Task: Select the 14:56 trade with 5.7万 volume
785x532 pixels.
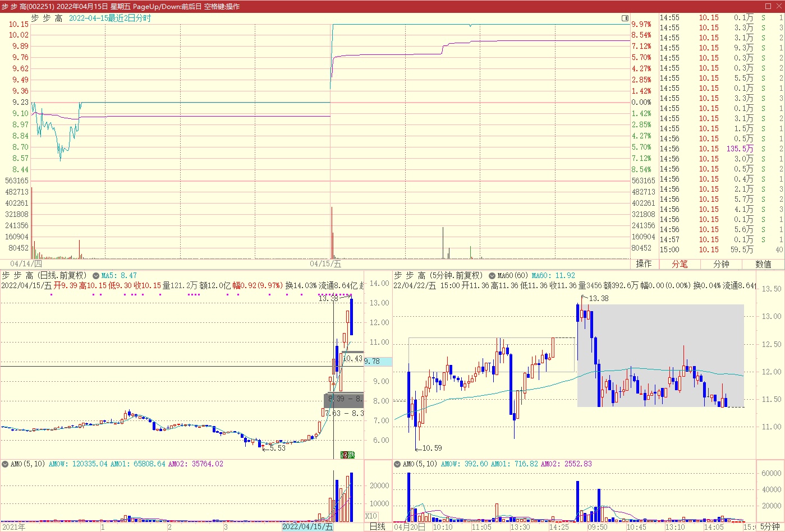Action: point(722,199)
